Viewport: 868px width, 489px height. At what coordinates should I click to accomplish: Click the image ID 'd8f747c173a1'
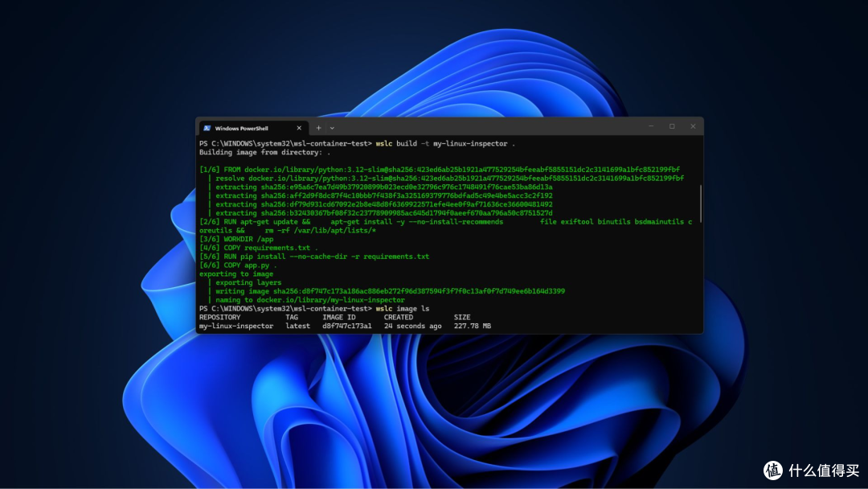point(347,327)
